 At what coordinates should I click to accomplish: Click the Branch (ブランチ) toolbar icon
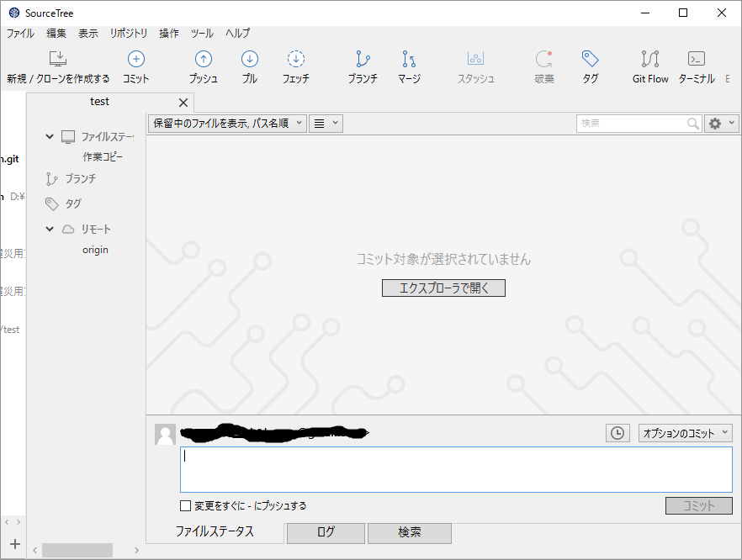point(363,59)
